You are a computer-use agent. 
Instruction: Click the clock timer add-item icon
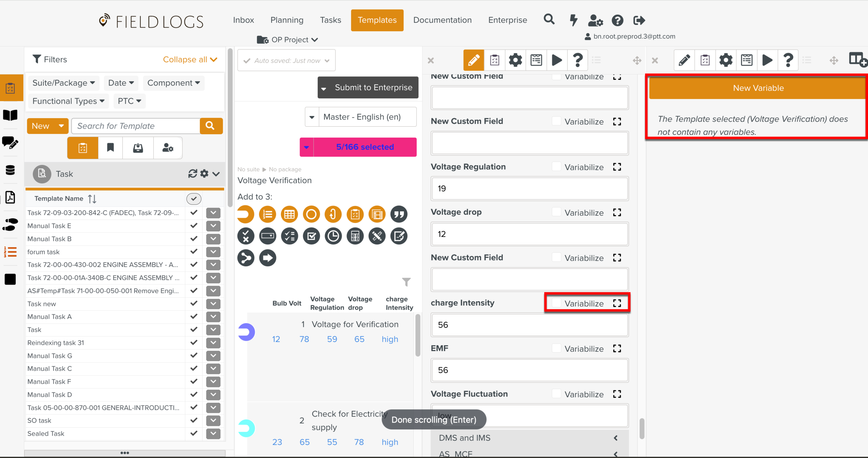click(x=333, y=236)
